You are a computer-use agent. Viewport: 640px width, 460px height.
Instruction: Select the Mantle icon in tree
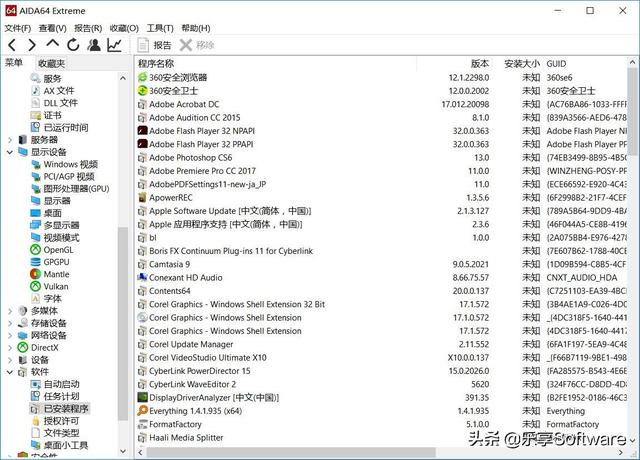[36, 274]
